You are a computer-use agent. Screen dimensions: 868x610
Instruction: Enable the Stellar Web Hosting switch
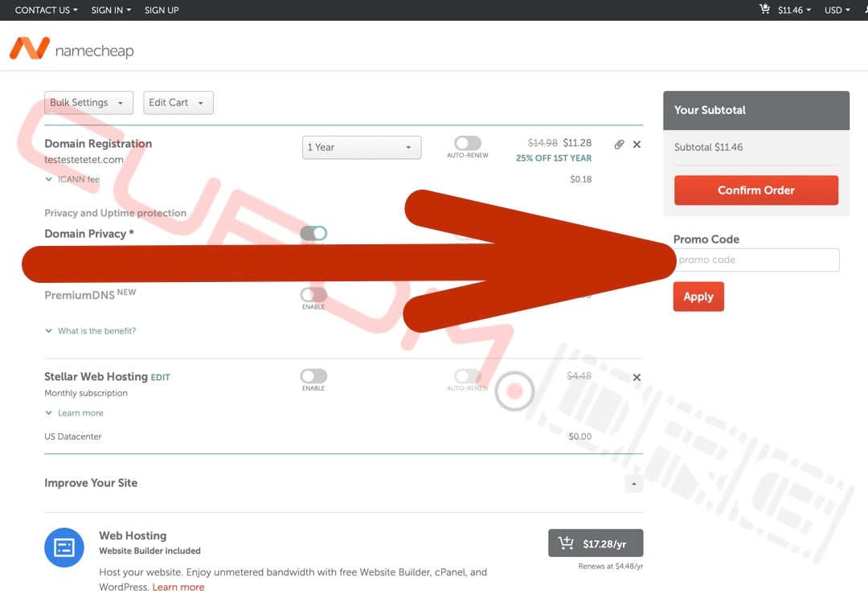coord(313,376)
